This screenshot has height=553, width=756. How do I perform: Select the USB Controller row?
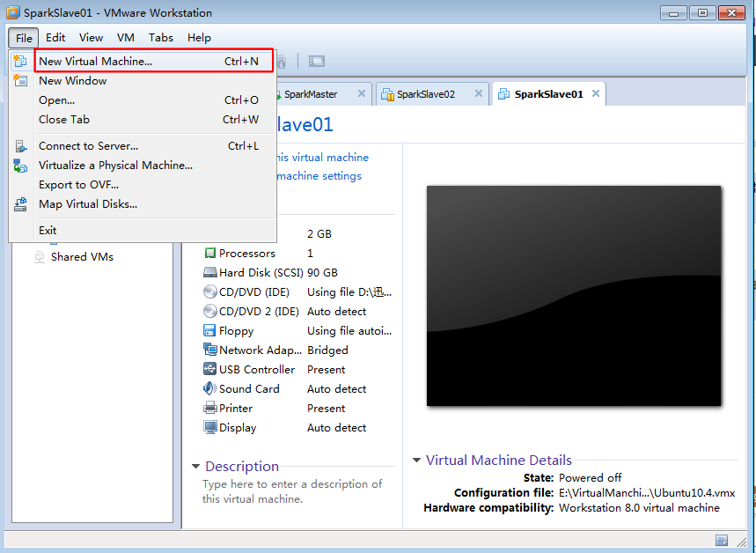coord(297,369)
